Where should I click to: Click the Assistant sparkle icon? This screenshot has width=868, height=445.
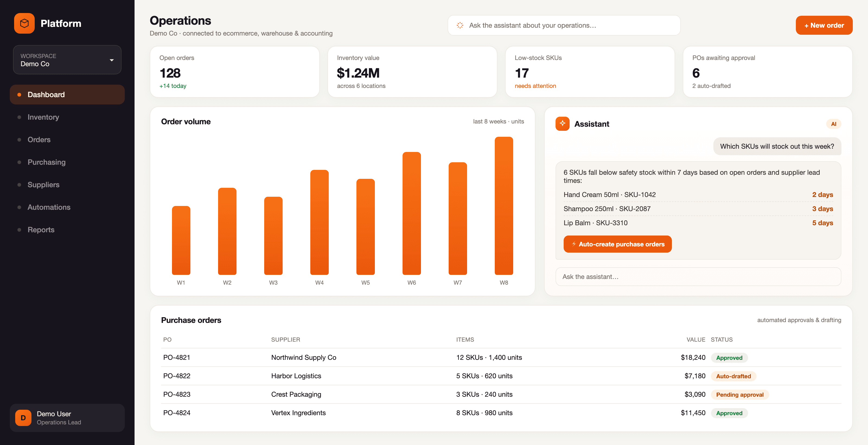tap(562, 124)
